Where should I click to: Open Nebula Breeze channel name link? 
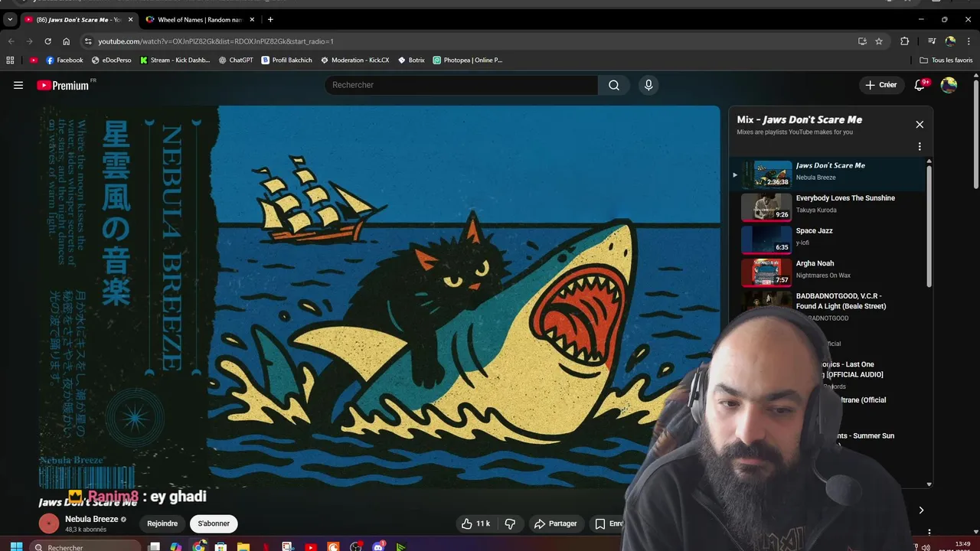(91, 519)
